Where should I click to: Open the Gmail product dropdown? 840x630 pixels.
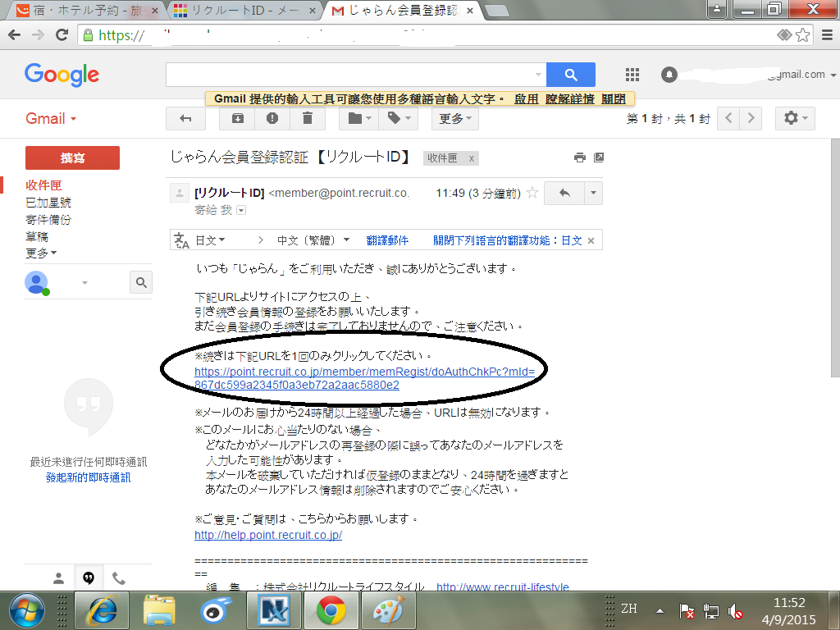pyautogui.click(x=51, y=118)
